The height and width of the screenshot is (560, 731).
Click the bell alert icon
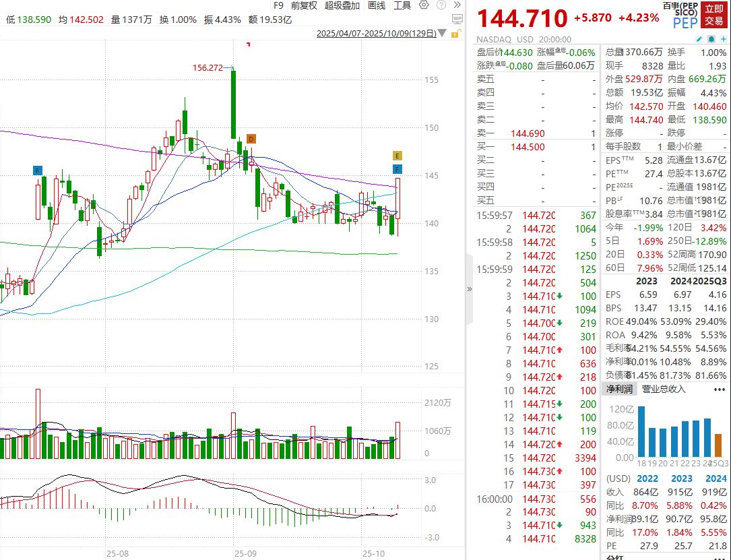pos(711,39)
